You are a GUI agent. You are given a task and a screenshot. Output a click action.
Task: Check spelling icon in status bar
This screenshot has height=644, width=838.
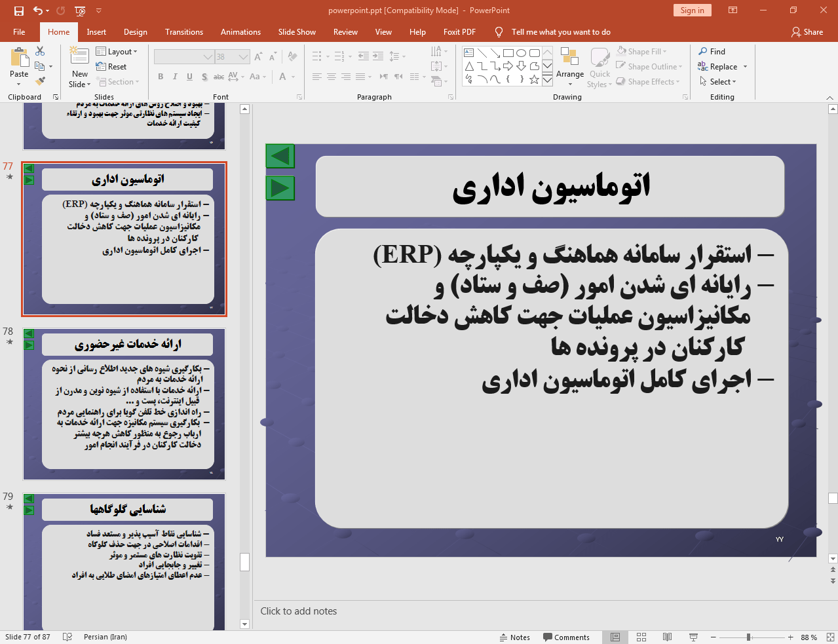pos(67,637)
